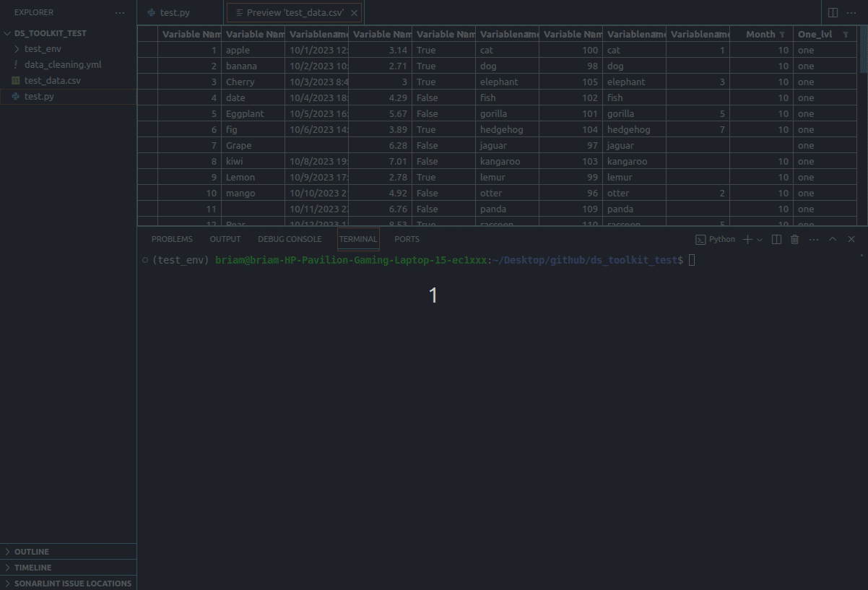
Task: Open editor More Actions ellipsis menu
Action: [851, 13]
